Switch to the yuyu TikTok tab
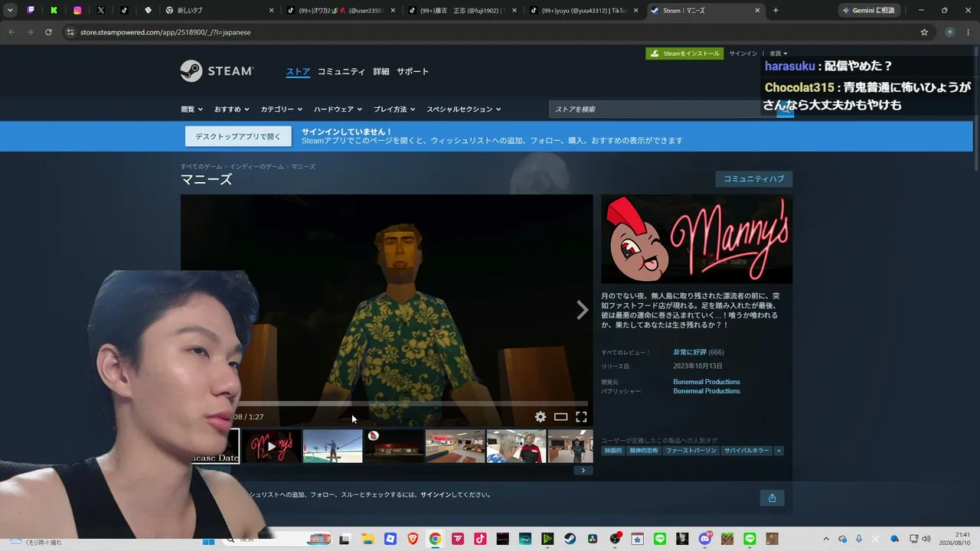 coord(583,11)
